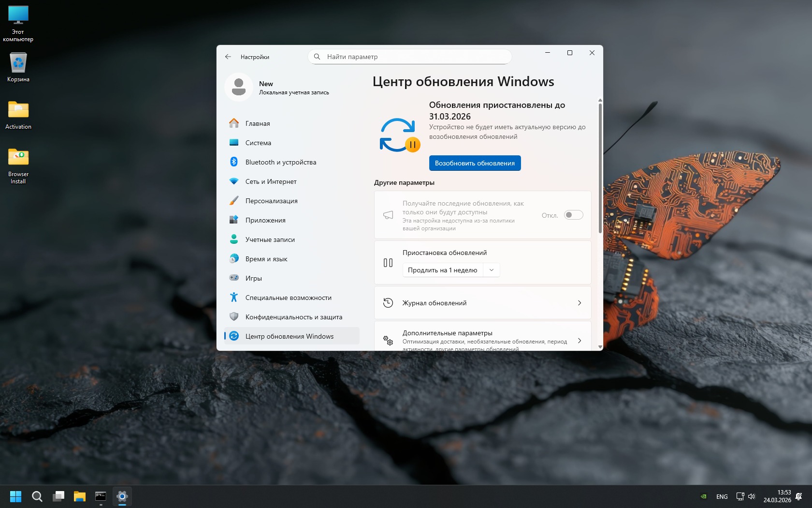Open the Продлить на 1 неделю dropdown

450,270
